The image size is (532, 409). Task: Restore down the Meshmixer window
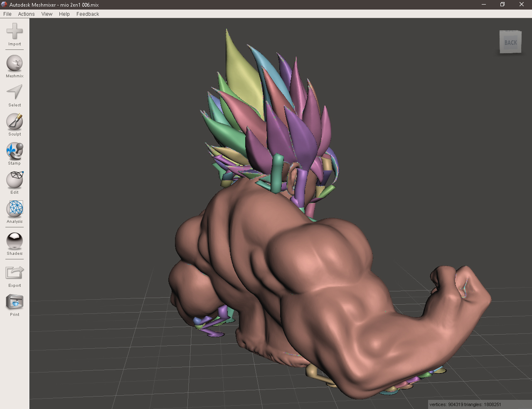pos(502,5)
